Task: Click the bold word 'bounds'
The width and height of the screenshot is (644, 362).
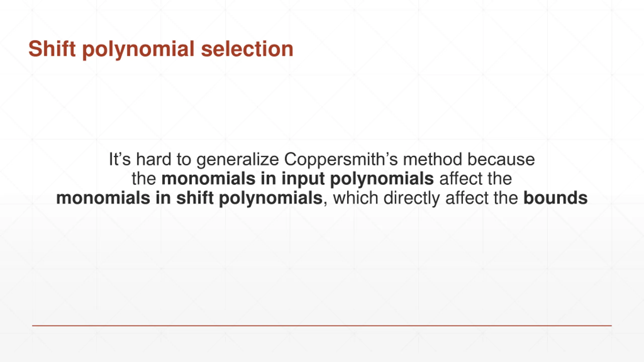Action: pyautogui.click(x=555, y=198)
